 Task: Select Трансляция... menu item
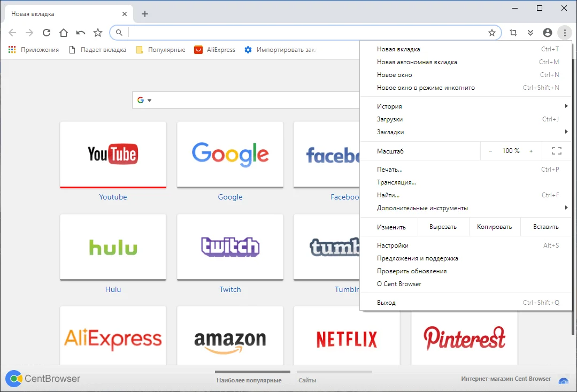tap(466, 182)
